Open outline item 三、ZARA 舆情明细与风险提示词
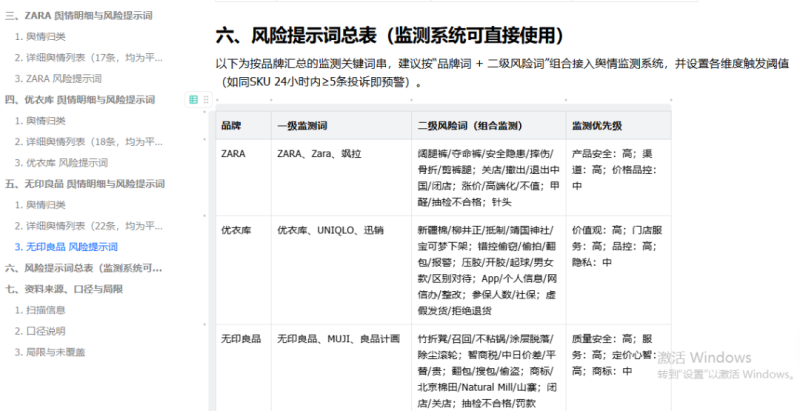 click(78, 15)
